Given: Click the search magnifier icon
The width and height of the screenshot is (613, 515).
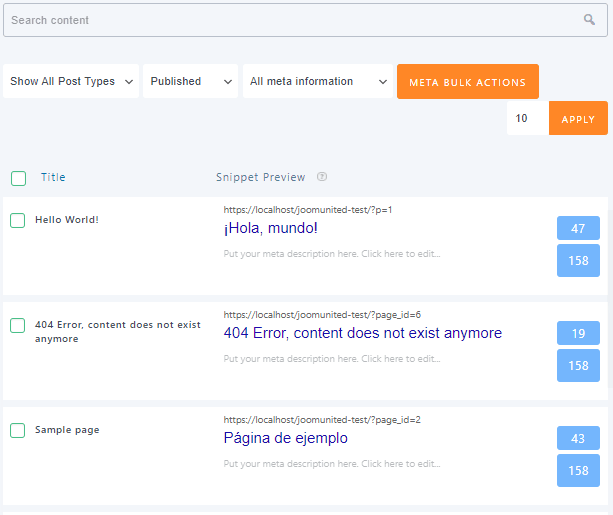Looking at the screenshot, I should coord(589,20).
